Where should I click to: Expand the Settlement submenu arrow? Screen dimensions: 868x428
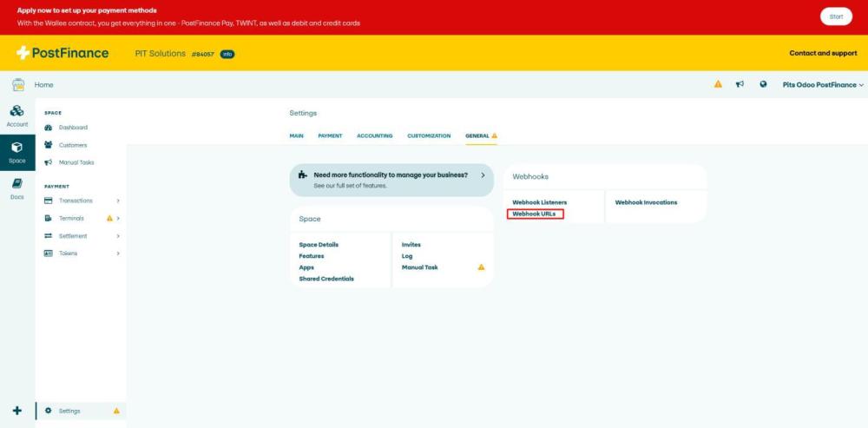point(118,236)
